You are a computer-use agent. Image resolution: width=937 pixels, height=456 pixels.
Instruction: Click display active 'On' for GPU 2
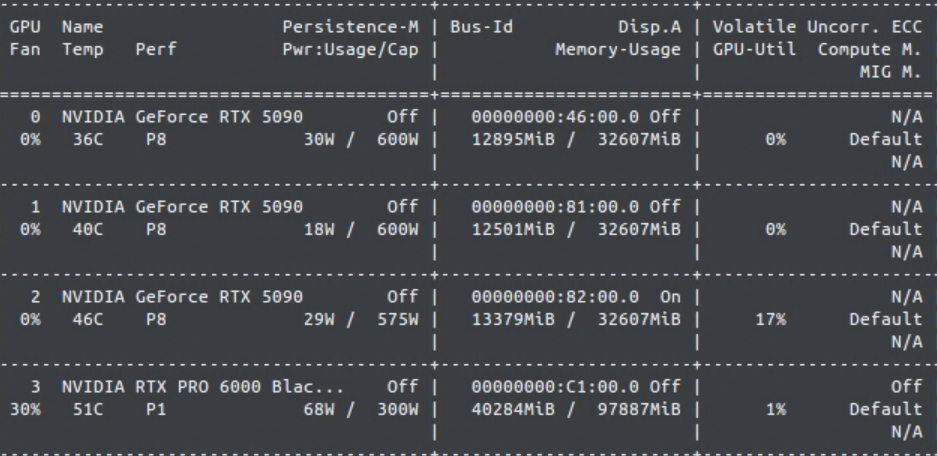pyautogui.click(x=670, y=297)
